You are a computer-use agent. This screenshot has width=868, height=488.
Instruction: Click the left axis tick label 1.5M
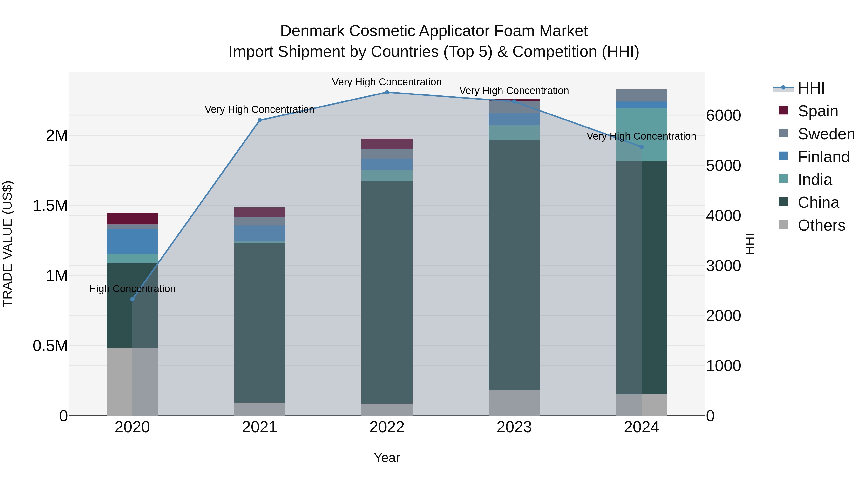coord(50,206)
